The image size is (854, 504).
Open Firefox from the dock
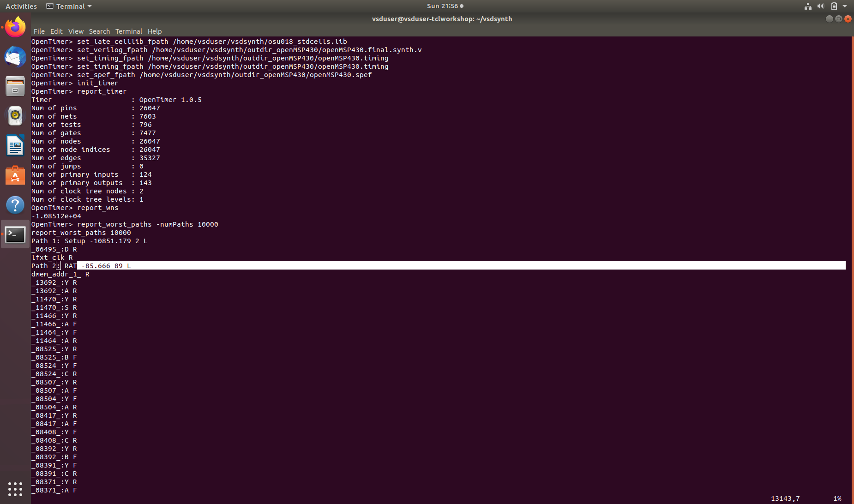coord(15,26)
